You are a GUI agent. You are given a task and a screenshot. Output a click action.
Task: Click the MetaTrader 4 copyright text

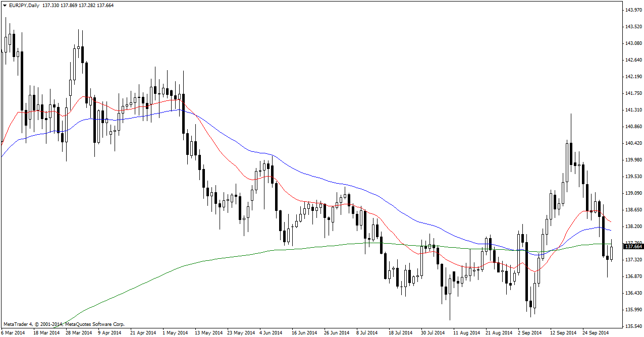pyautogui.click(x=64, y=324)
